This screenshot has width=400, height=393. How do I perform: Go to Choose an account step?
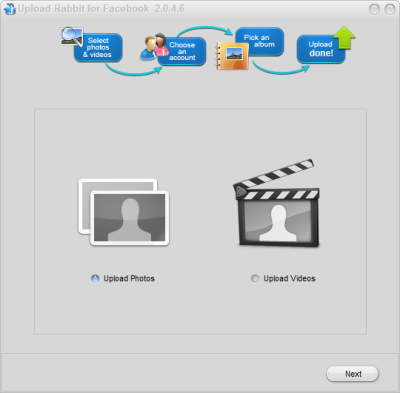pyautogui.click(x=182, y=51)
